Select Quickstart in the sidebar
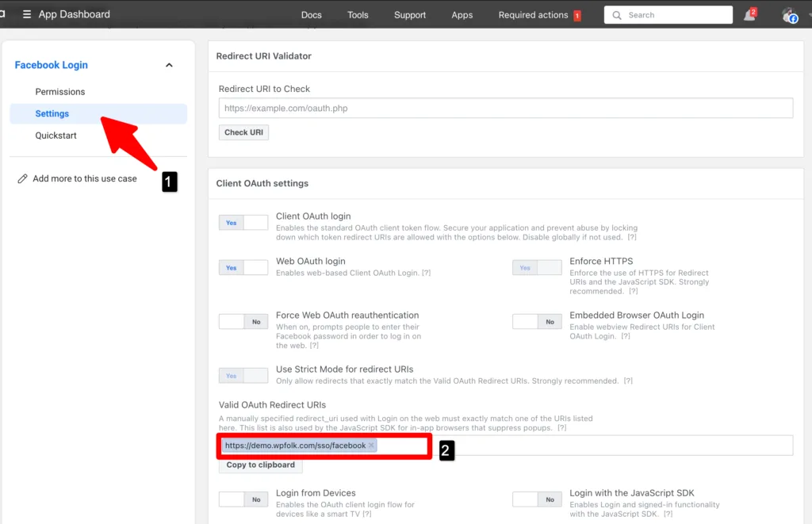This screenshot has width=812, height=524. coord(56,135)
